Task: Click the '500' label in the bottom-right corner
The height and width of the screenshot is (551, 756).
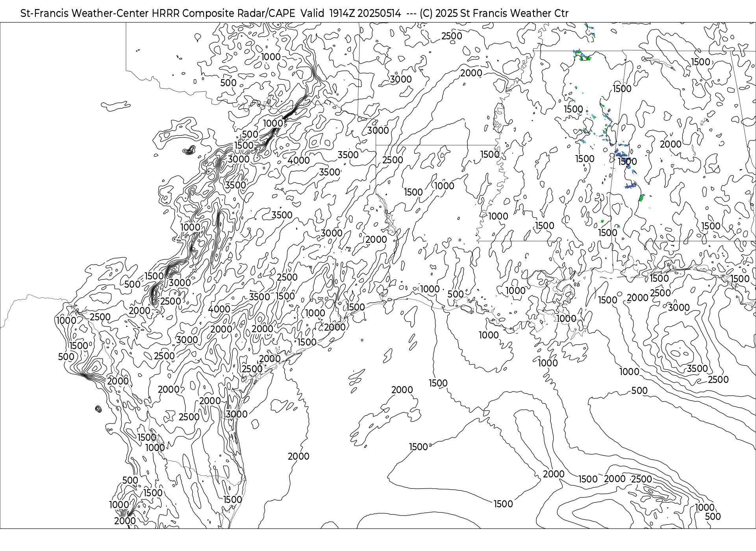Action: [713, 516]
